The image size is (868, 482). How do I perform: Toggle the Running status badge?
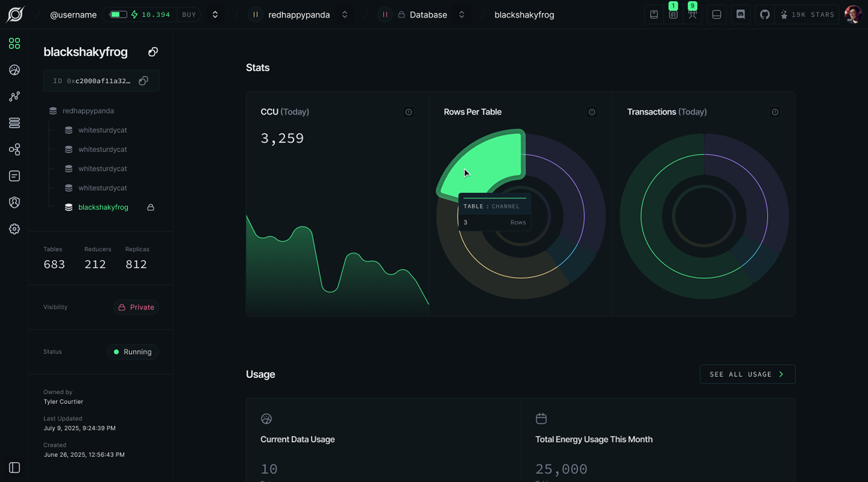[x=133, y=352]
